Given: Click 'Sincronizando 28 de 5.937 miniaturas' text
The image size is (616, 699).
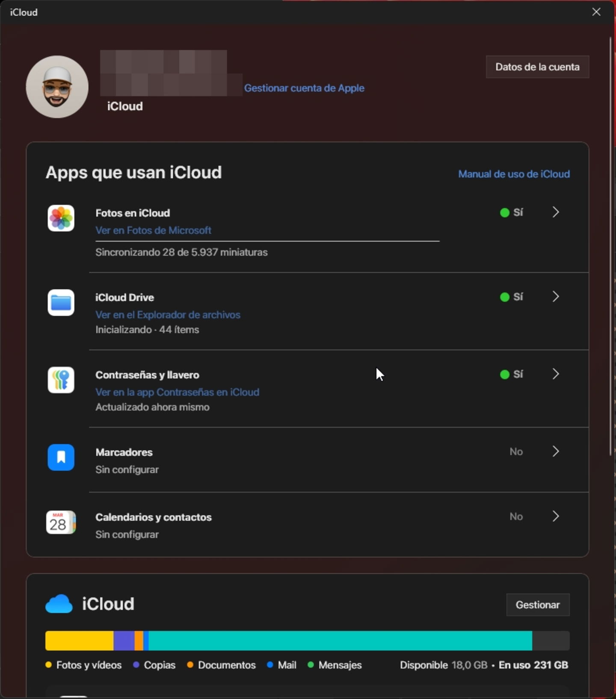Looking at the screenshot, I should (181, 252).
